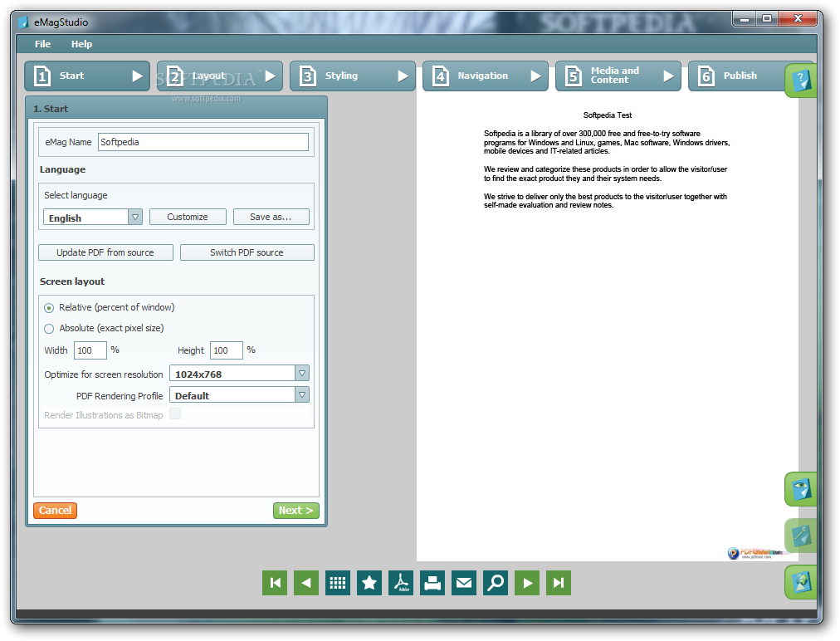Click the faded edit side button
The height and width of the screenshot is (641, 840).
801,536
